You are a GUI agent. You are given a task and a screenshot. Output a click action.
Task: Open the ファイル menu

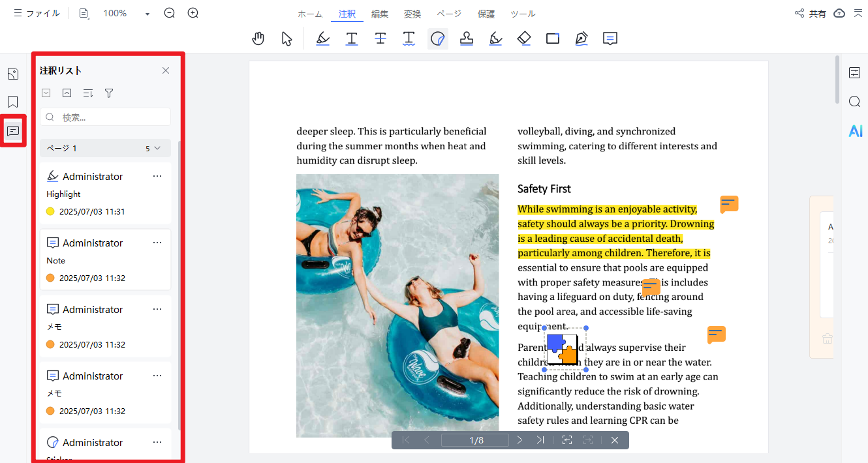pyautogui.click(x=37, y=13)
